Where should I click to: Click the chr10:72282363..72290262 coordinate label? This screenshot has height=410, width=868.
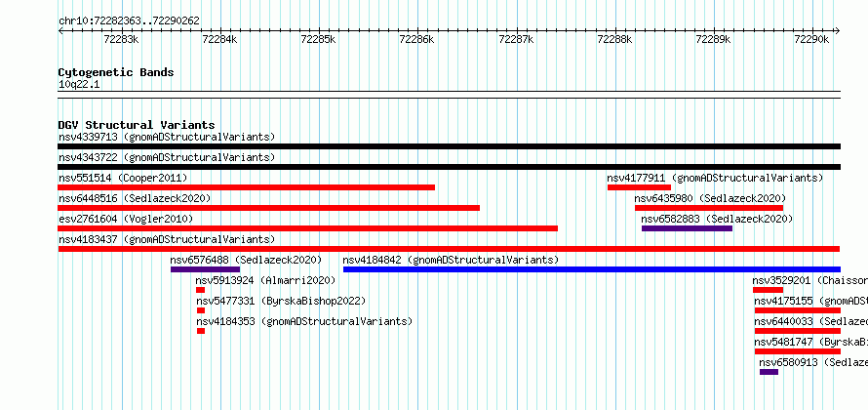pos(129,21)
